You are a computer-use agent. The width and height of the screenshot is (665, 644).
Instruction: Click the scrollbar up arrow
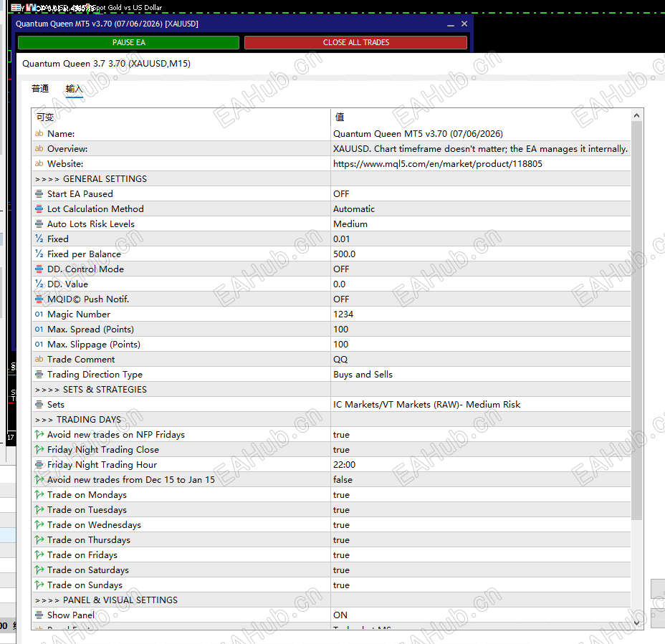click(x=636, y=115)
